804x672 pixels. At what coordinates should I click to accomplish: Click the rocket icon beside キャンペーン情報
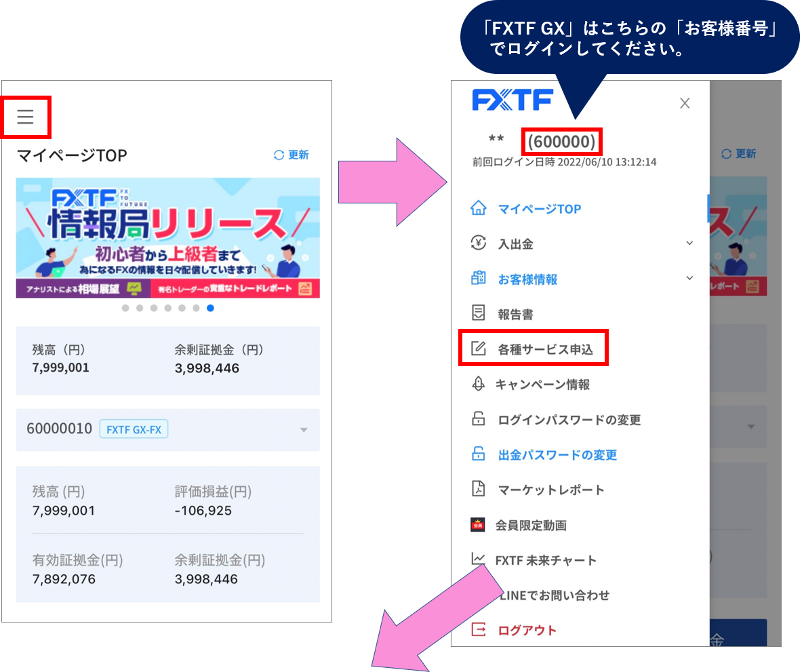tap(479, 384)
